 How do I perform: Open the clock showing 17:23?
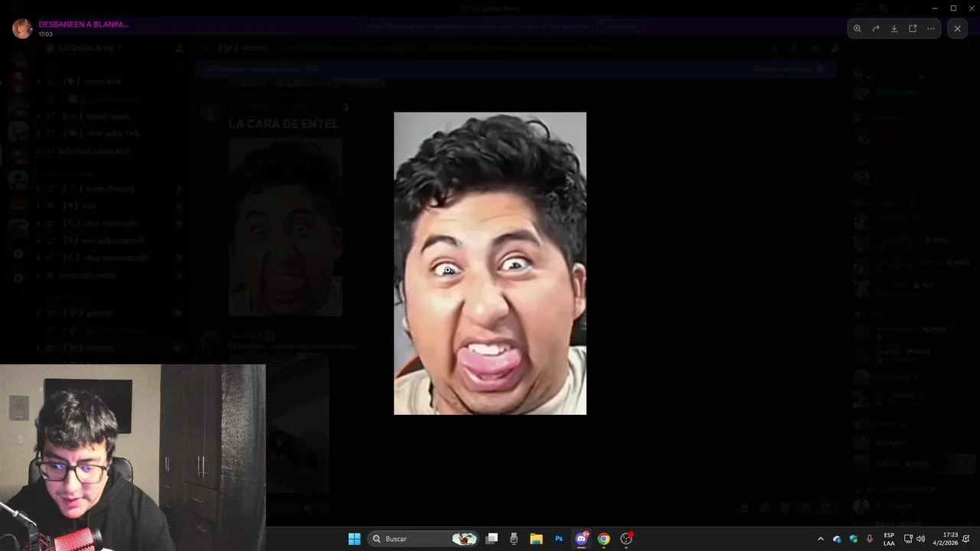(x=946, y=539)
